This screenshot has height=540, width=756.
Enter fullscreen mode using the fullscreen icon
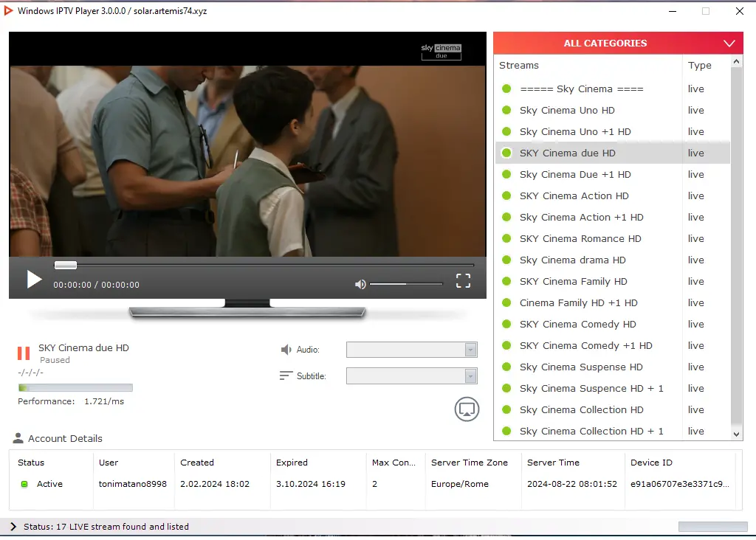(463, 280)
